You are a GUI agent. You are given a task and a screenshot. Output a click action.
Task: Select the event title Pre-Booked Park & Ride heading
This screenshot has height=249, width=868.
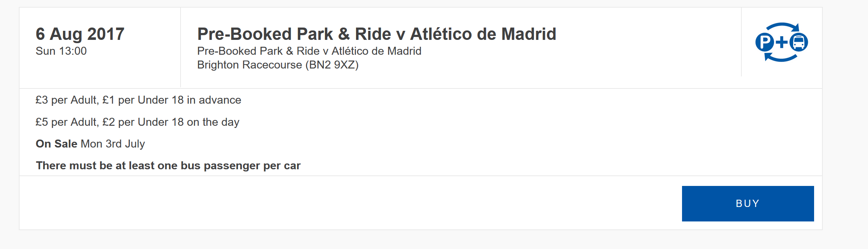click(x=376, y=34)
